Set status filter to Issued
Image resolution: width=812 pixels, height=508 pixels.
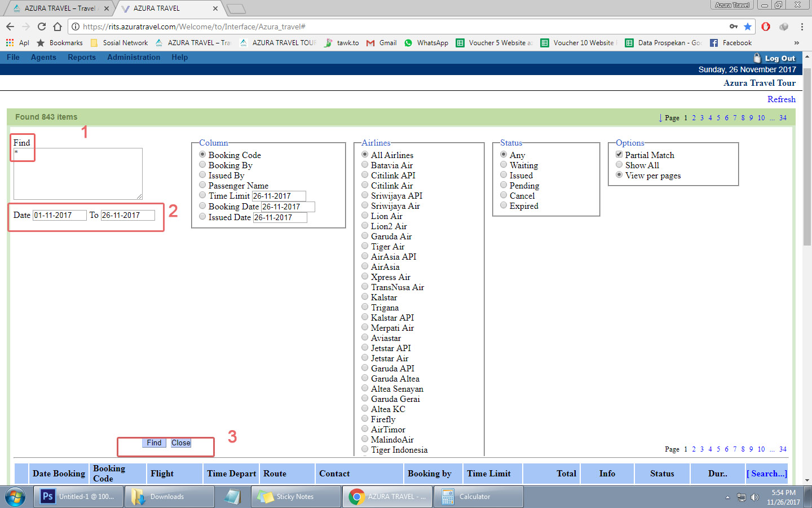point(504,175)
